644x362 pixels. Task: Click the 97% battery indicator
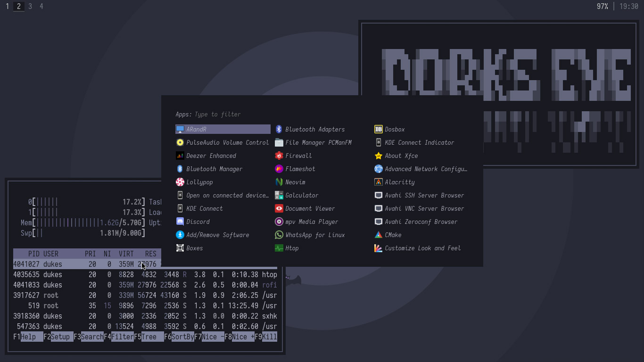click(602, 6)
